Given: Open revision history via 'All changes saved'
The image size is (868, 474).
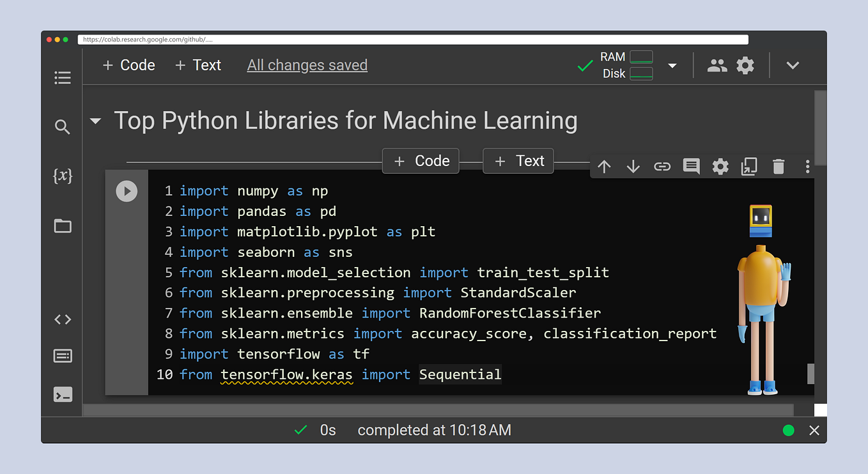Looking at the screenshot, I should click(x=307, y=65).
